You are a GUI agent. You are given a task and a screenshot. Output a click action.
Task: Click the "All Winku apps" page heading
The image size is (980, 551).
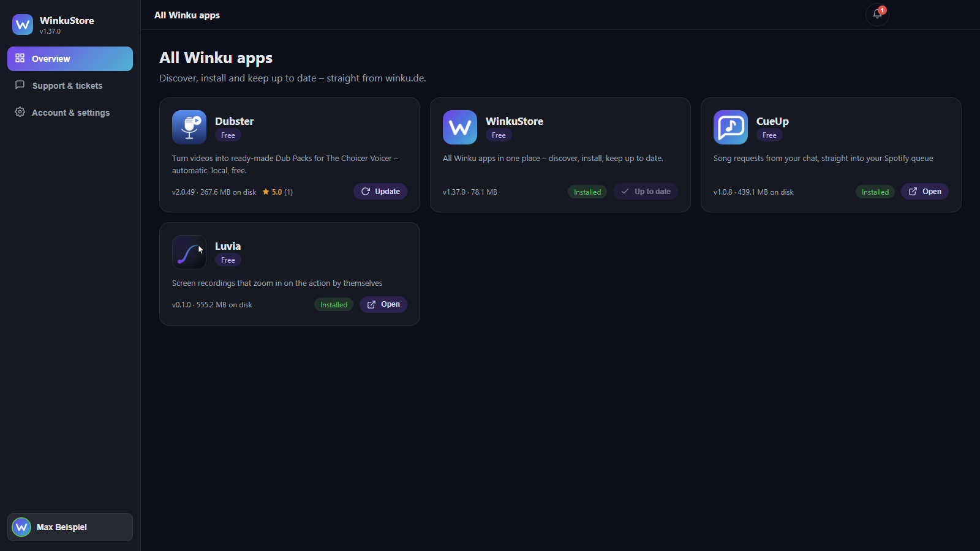pyautogui.click(x=216, y=58)
